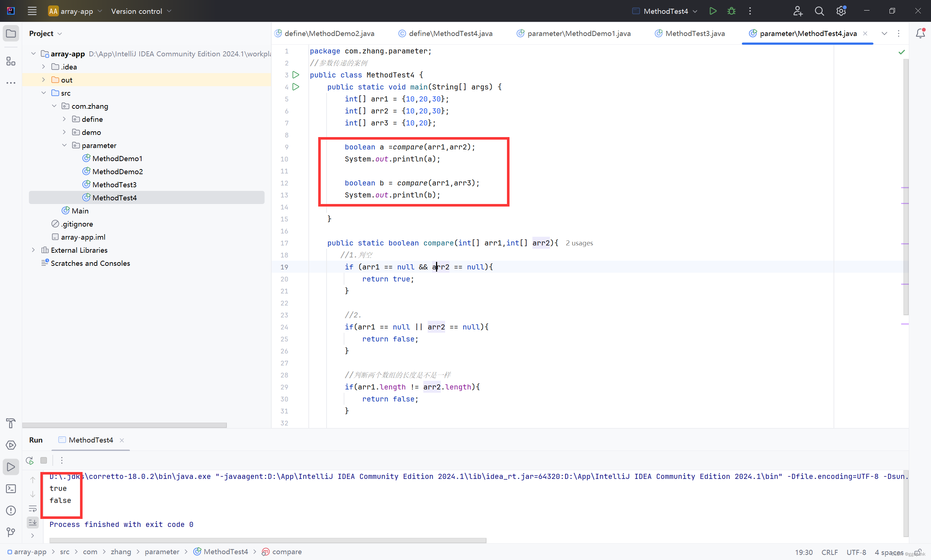Stop the running process in Run panel

click(x=44, y=460)
